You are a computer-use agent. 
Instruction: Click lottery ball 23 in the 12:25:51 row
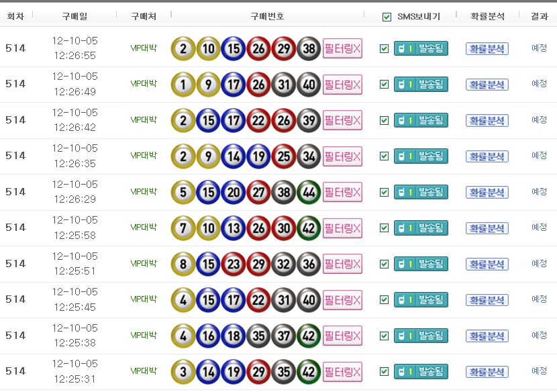(x=234, y=264)
